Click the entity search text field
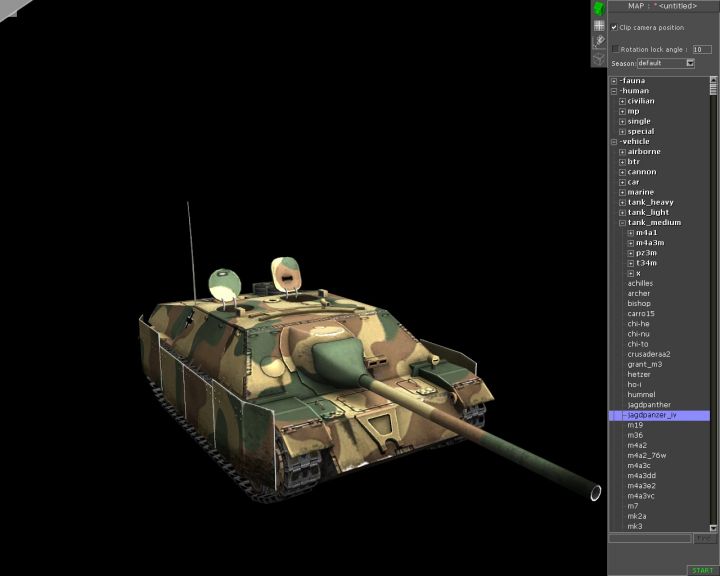The height and width of the screenshot is (576, 720). pos(649,539)
